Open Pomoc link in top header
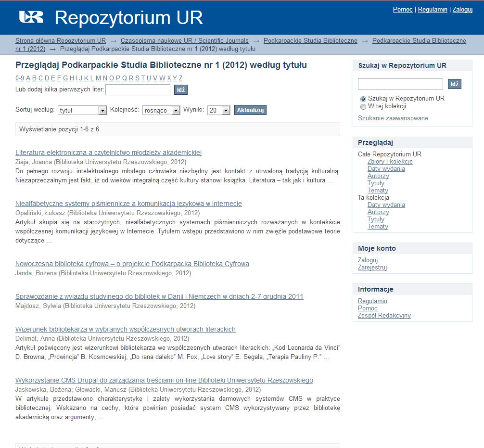The height and width of the screenshot is (448, 484). 403,9
